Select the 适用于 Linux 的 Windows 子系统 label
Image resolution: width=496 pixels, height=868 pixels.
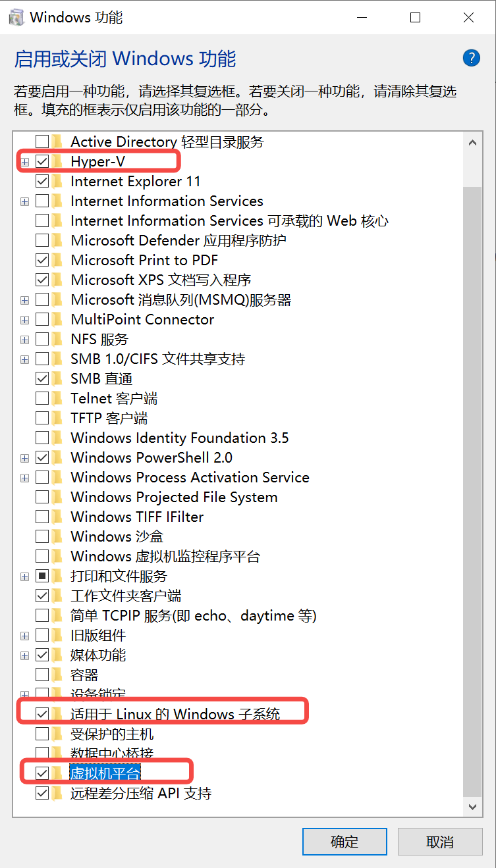[x=175, y=714]
